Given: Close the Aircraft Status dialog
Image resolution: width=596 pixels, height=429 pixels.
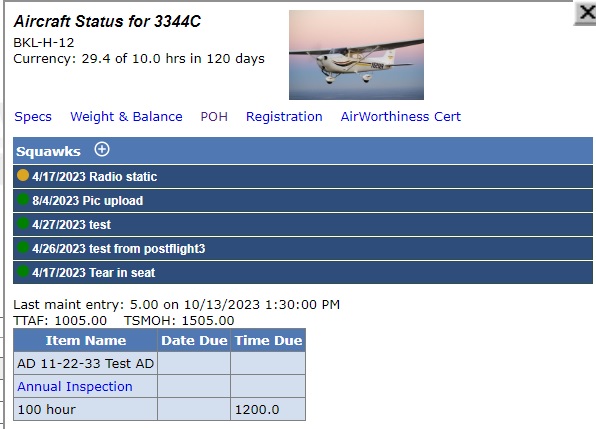Looking at the screenshot, I should (x=586, y=13).
